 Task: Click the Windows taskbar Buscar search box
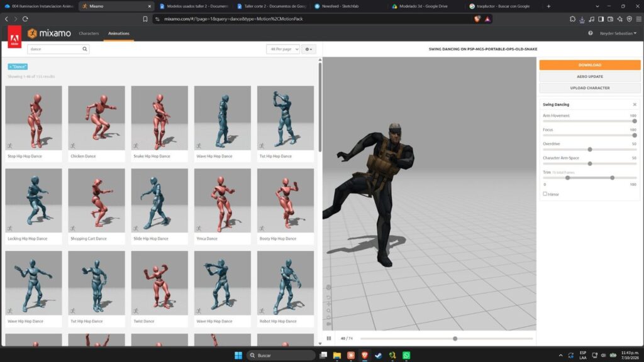point(281,356)
